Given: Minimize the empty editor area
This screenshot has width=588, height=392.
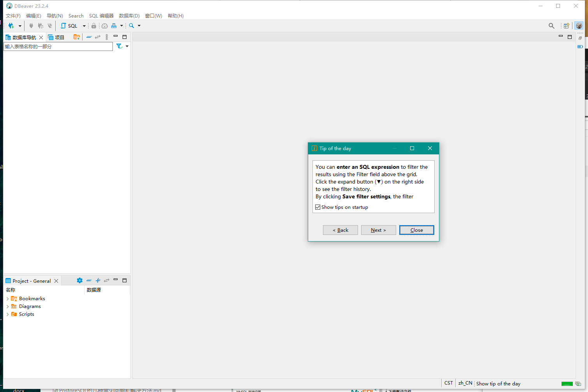Looking at the screenshot, I should coord(561,37).
